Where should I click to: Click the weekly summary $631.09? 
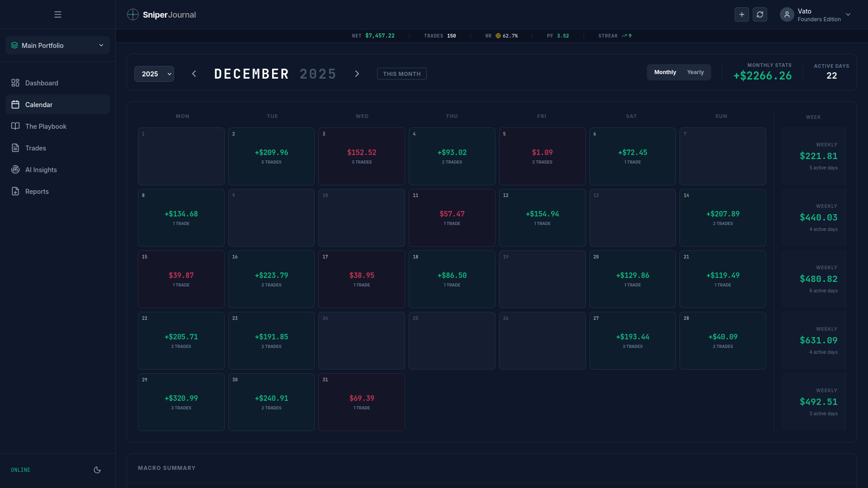pos(814,341)
